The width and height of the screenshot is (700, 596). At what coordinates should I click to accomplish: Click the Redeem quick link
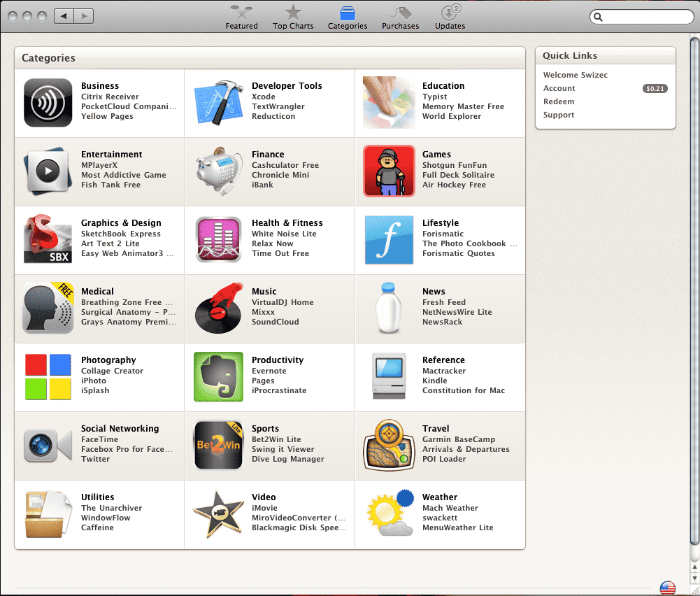tap(559, 101)
